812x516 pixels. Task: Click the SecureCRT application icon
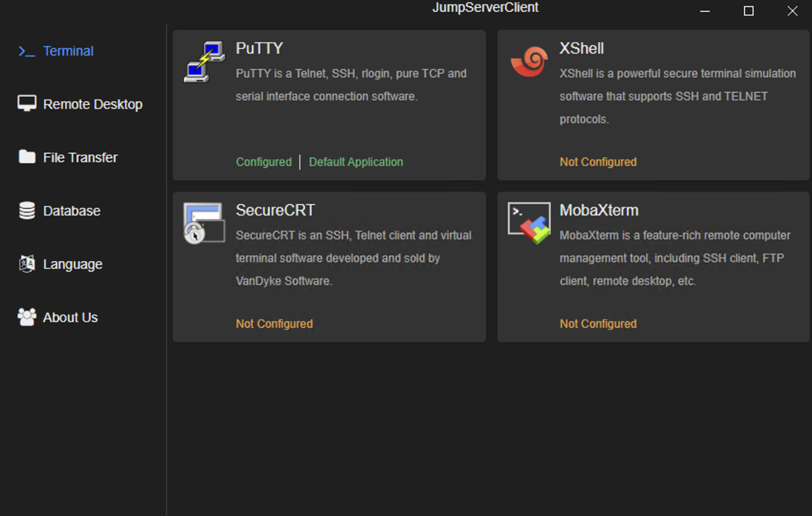coord(204,223)
